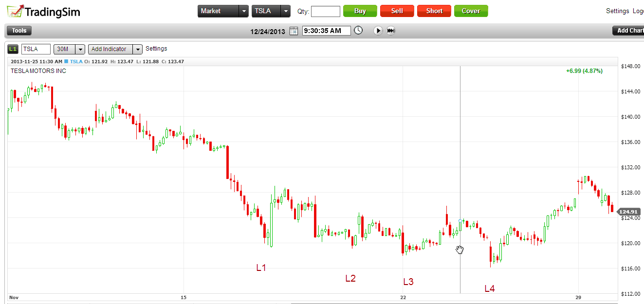Click the TSLA symbol input on chart toolbar
This screenshot has width=644, height=304.
point(36,49)
